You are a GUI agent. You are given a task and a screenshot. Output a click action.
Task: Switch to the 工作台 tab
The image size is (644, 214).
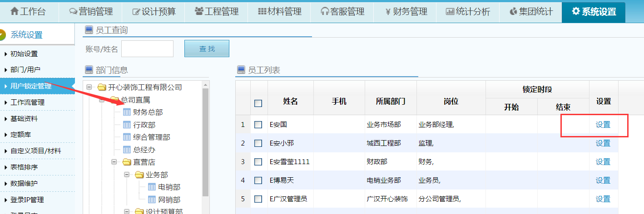[28, 12]
